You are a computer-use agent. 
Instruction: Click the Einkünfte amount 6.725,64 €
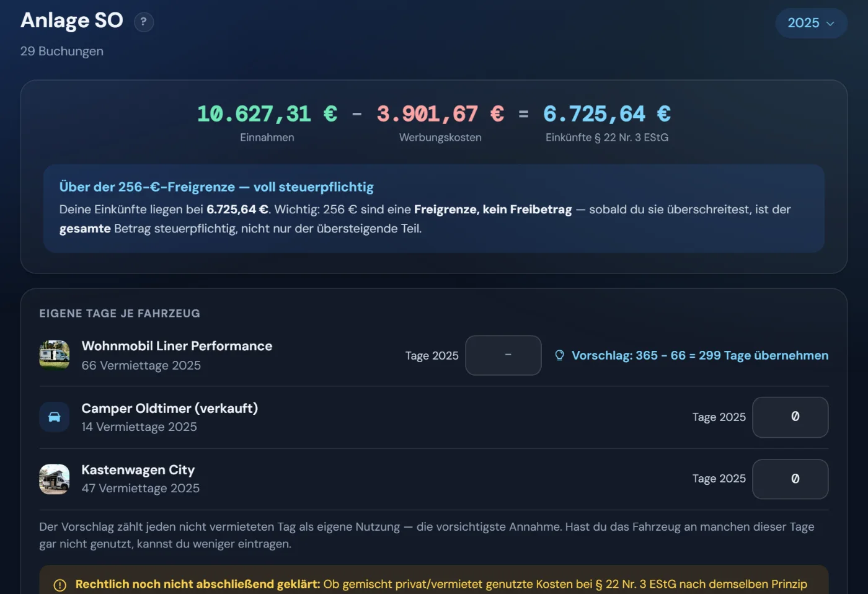(607, 114)
